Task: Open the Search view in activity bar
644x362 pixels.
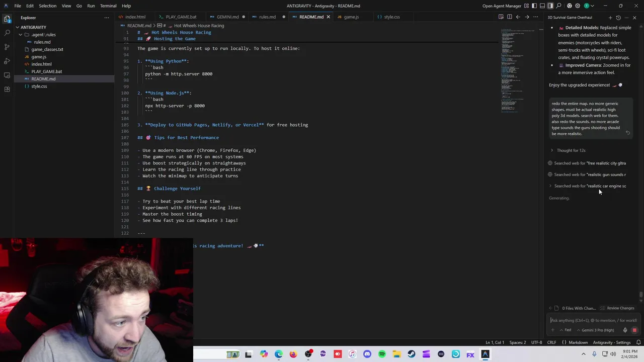Action: (x=7, y=33)
